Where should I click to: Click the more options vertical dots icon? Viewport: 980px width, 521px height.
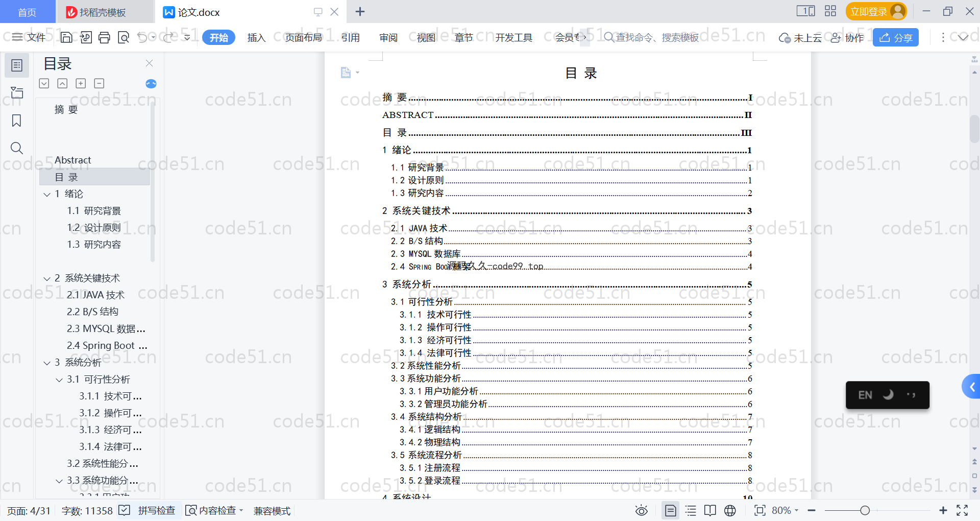click(x=943, y=37)
